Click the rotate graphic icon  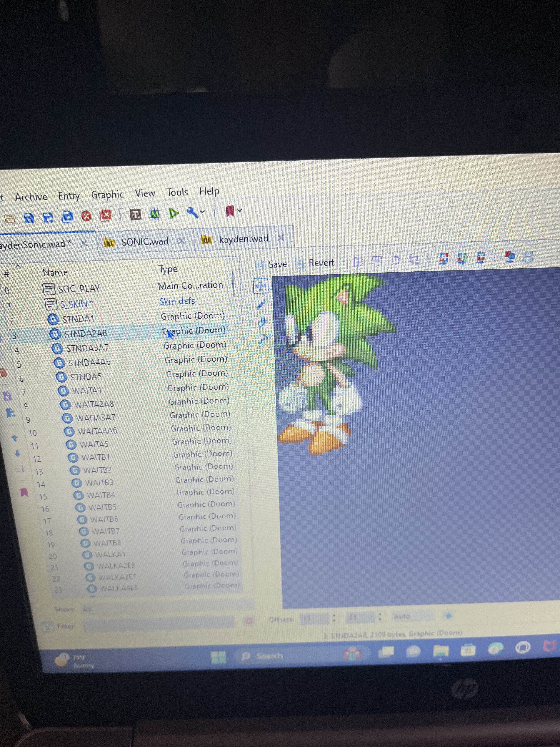[x=395, y=260]
